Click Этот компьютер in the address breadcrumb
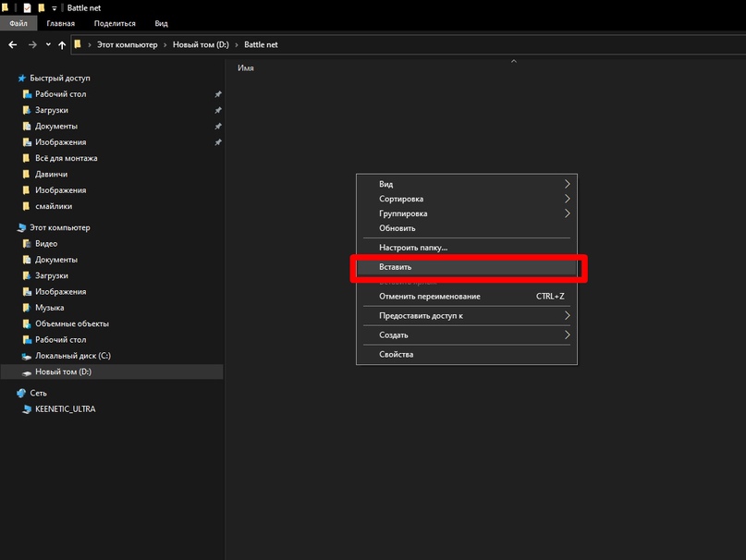Viewport: 746px width, 560px height. (x=128, y=44)
